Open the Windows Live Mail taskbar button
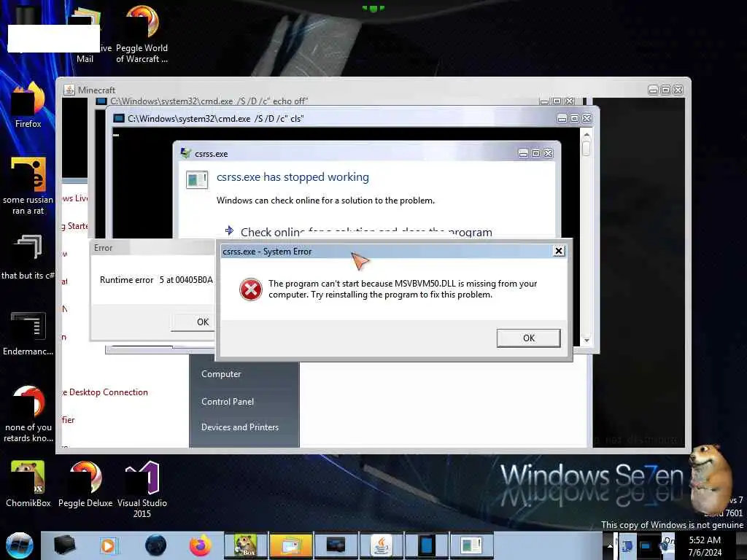The height and width of the screenshot is (560, 747). click(290, 545)
